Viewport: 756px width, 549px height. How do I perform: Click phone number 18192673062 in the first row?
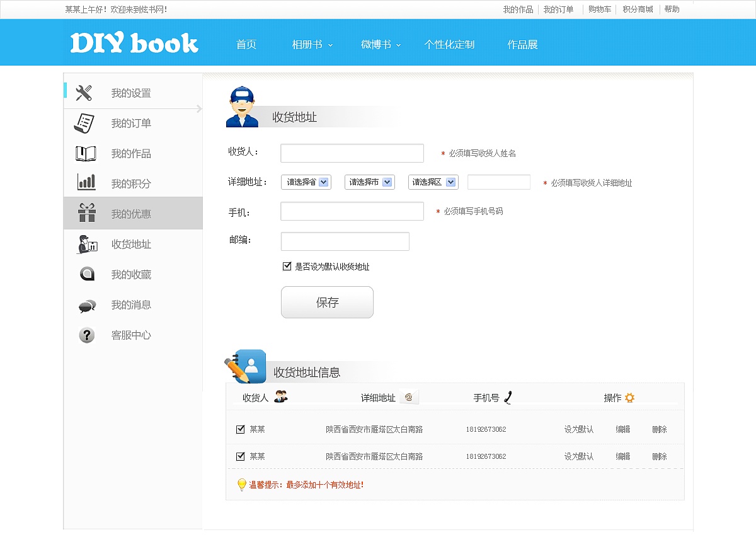click(x=486, y=429)
